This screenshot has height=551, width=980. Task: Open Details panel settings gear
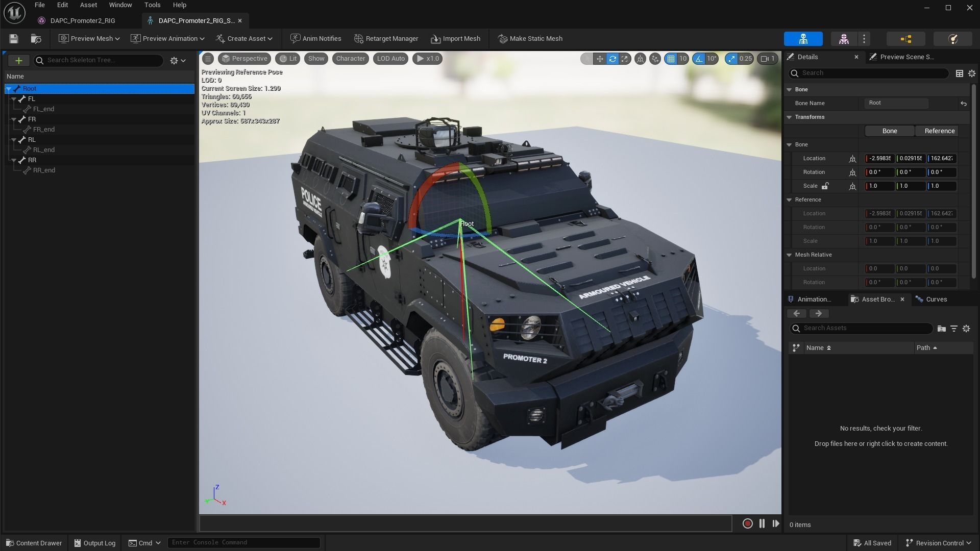click(972, 73)
